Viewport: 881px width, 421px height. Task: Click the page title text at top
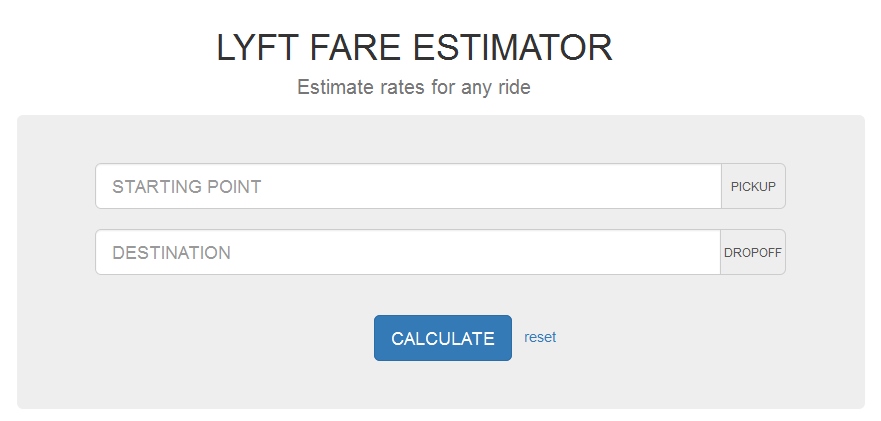click(x=414, y=48)
